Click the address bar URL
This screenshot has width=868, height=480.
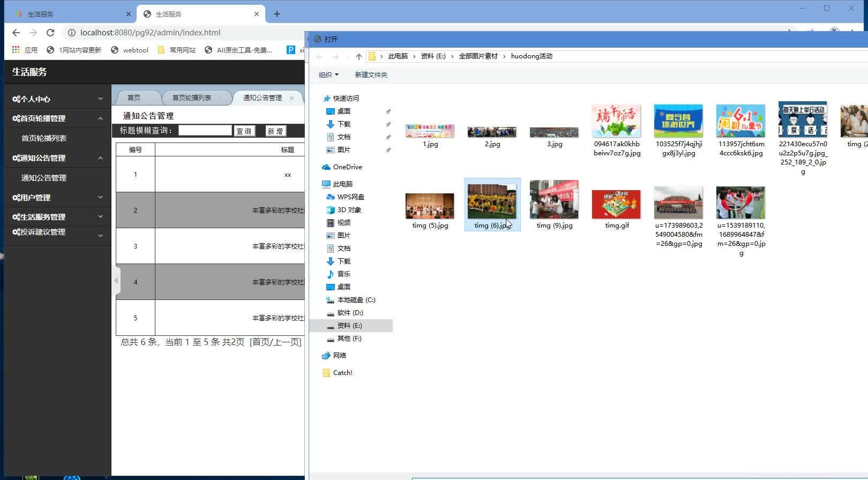150,33
